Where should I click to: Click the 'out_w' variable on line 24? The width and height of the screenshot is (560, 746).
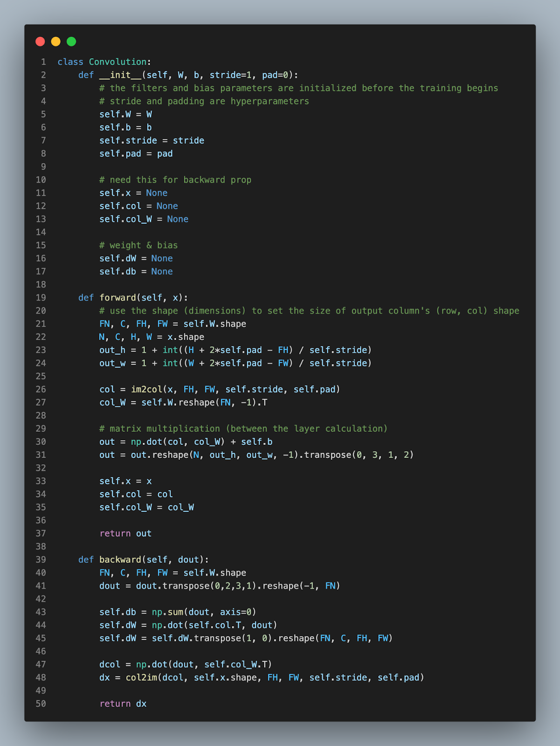(112, 363)
